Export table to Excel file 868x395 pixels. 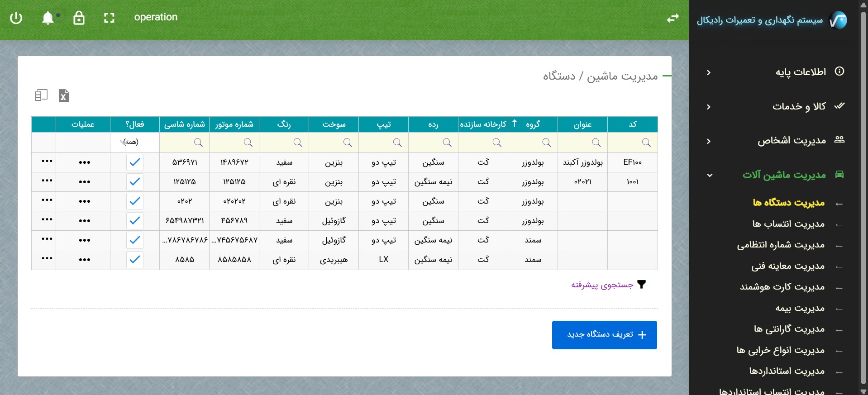coord(64,95)
